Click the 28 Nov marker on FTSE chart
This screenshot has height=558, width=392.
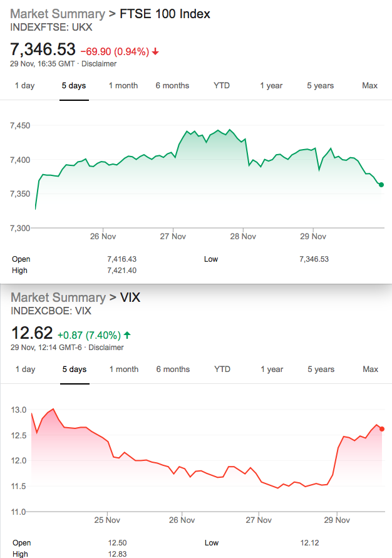(x=243, y=236)
